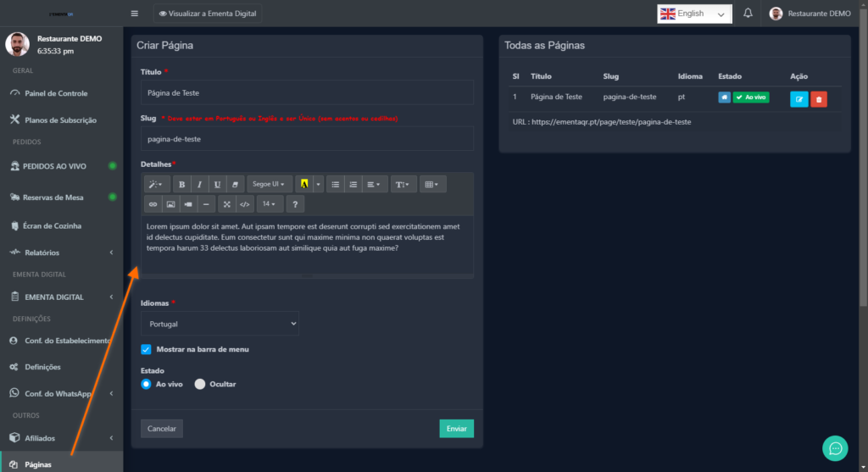Open the Segoe UI font dropdown
The height and width of the screenshot is (472, 868).
coord(270,184)
